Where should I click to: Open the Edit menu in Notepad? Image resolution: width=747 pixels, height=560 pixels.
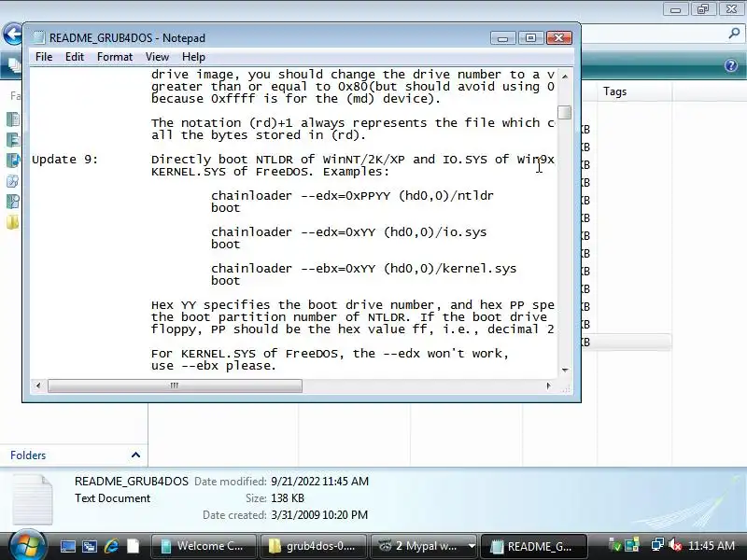click(x=75, y=57)
